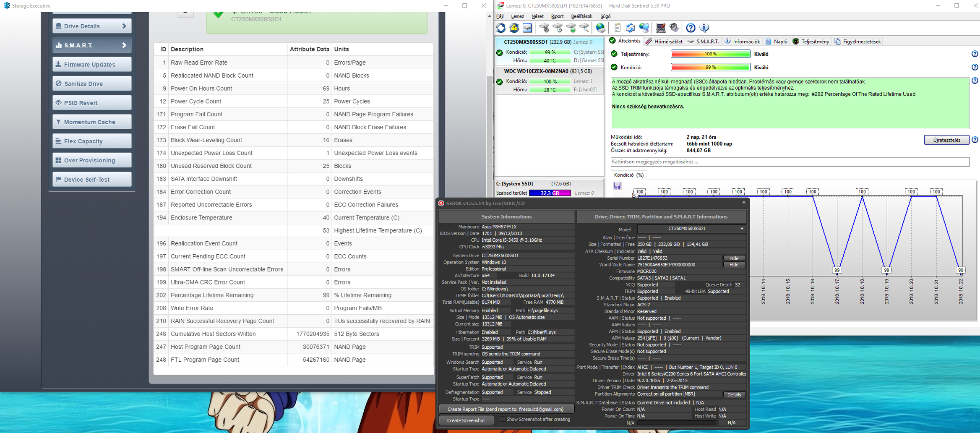Click the info bubble about icon in Sentinel toolbar
The image size is (980, 433).
point(704,28)
